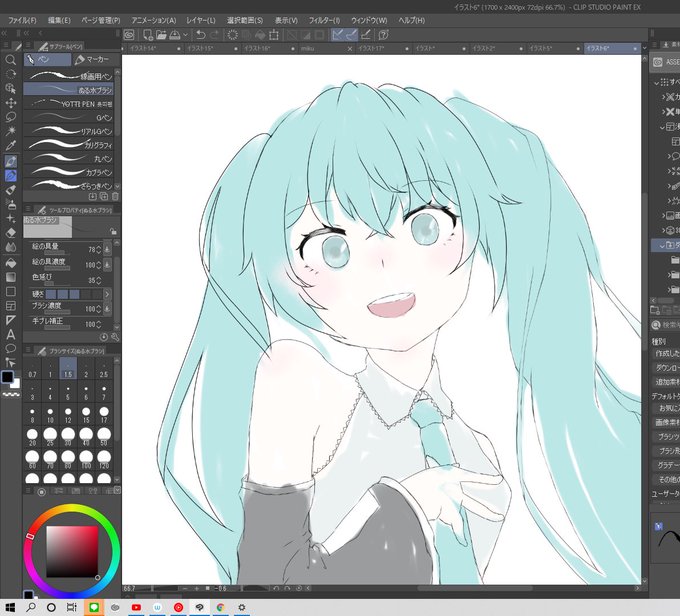The image size is (680, 616).
Task: Select the Eyedropper tool
Action: coord(11,146)
